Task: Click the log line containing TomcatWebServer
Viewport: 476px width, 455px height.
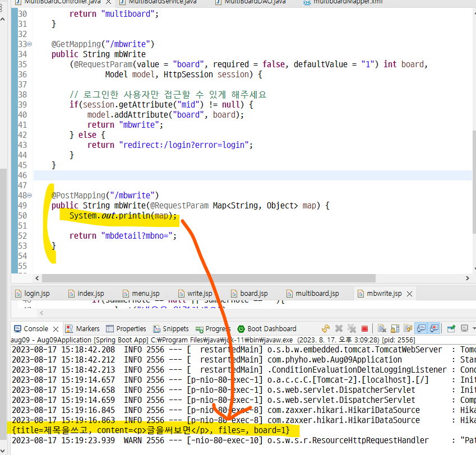Action: pyautogui.click(x=244, y=350)
